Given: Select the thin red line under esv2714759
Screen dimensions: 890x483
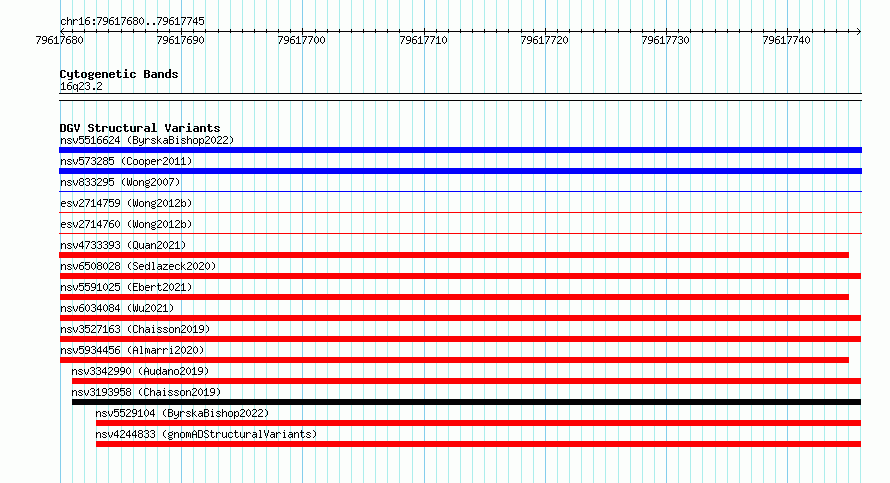Looking at the screenshot, I should (460, 213).
